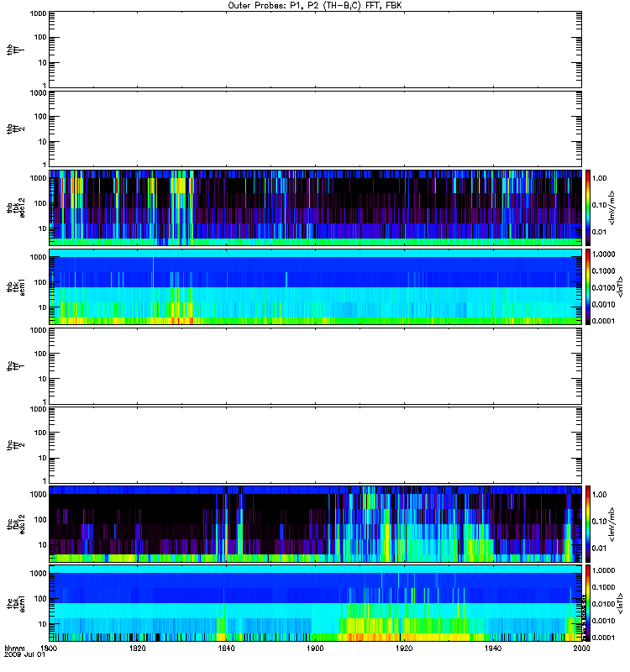
Task: Click the '1940' time axis label
Action: (493, 648)
